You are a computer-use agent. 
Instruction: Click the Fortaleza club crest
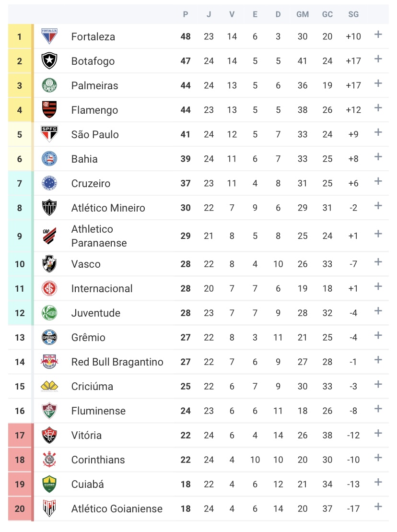click(x=49, y=36)
